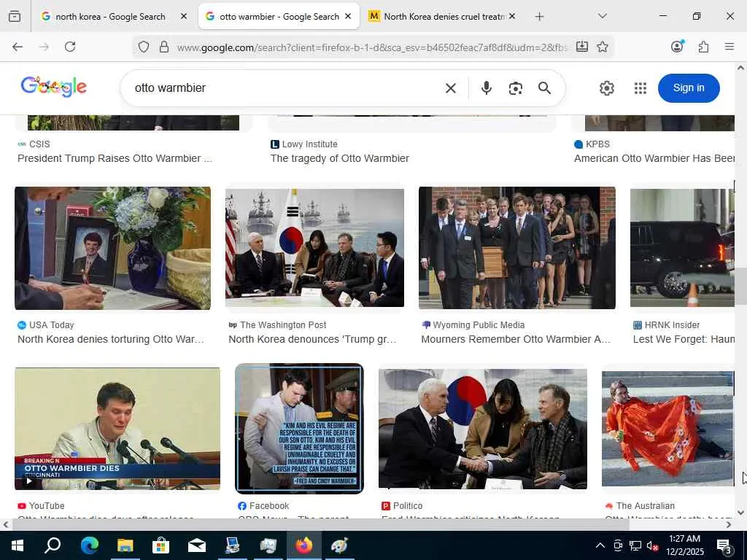Open Wyoming Public Media 'Mourners Remember' link
The height and width of the screenshot is (560, 747).
coord(516,340)
